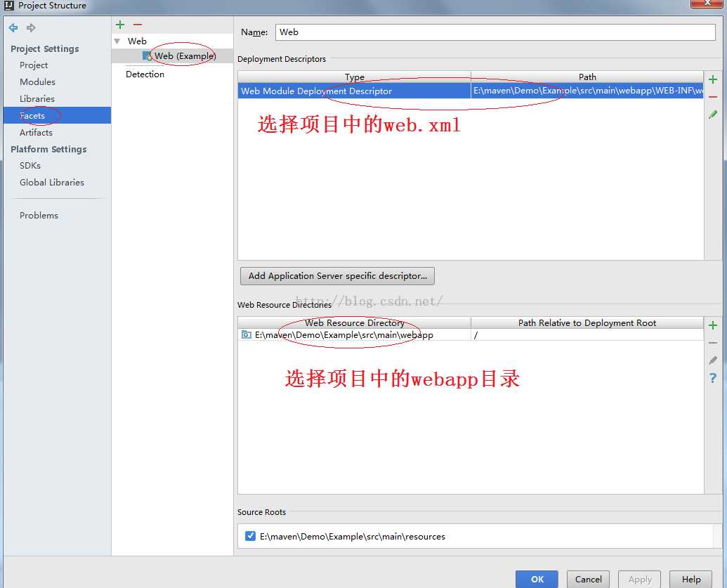727x588 pixels.
Task: Edit the web resource directory entry
Action: tap(713, 360)
